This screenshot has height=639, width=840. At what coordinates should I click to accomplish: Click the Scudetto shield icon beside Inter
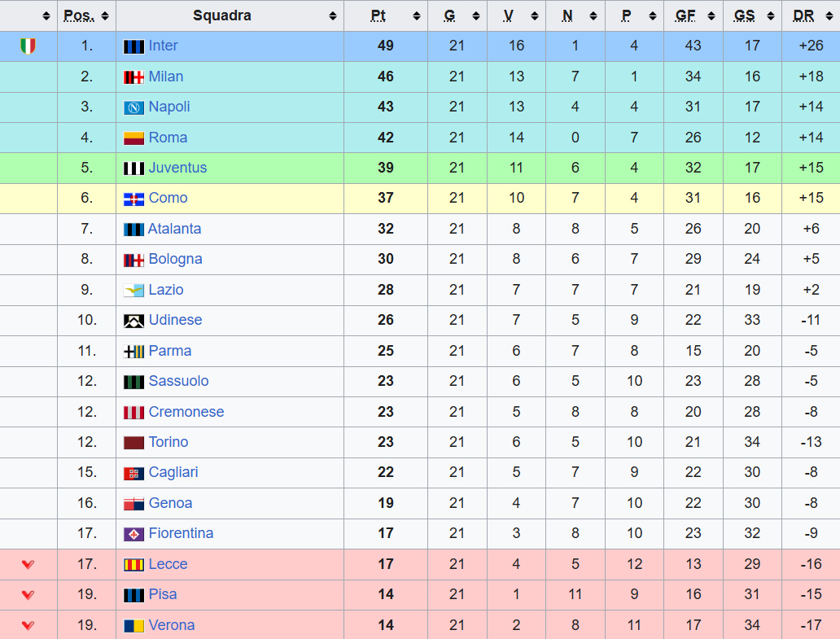click(28, 46)
